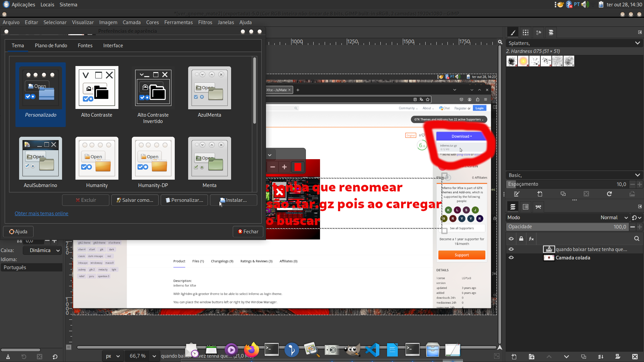The image size is (644, 362).
Task: Click the lock column header in layers
Action: click(521, 239)
